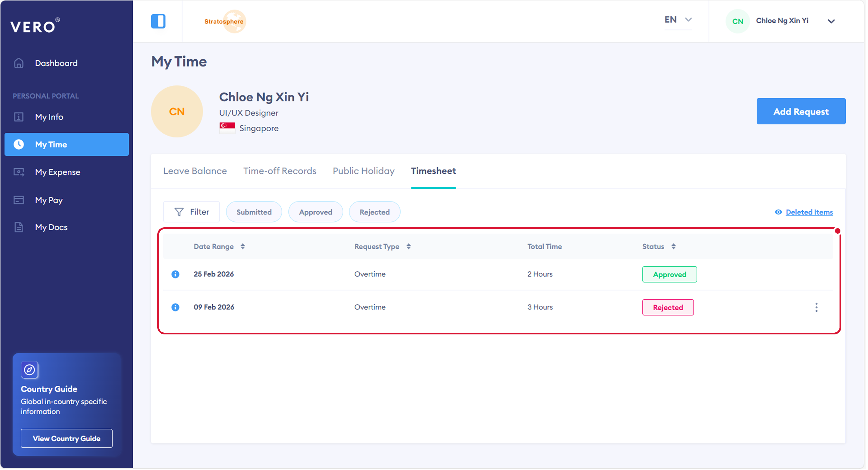
Task: Open three-dot menu on Rejected row
Action: 816,307
